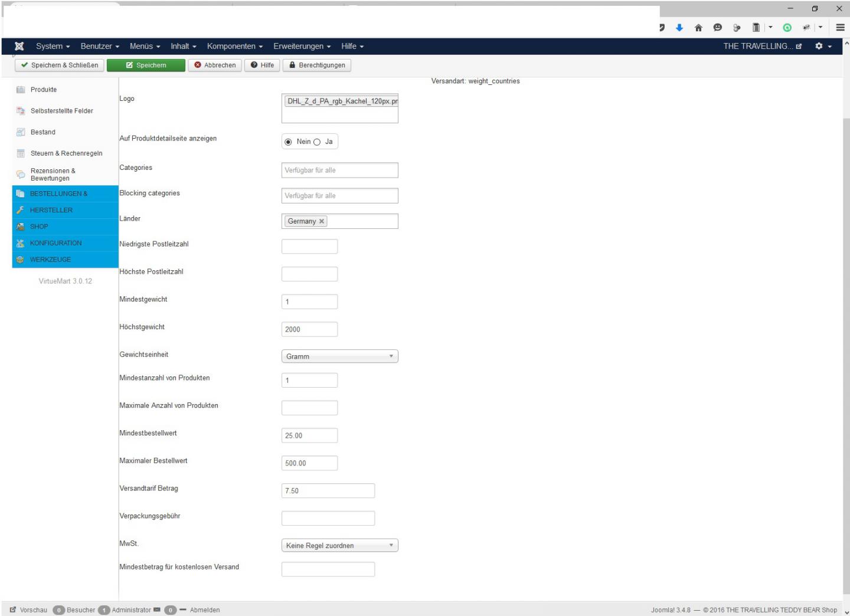Viewport: 850px width, 616px height.
Task: Click the Rezensionen & Bewertungen icon
Action: pos(21,174)
